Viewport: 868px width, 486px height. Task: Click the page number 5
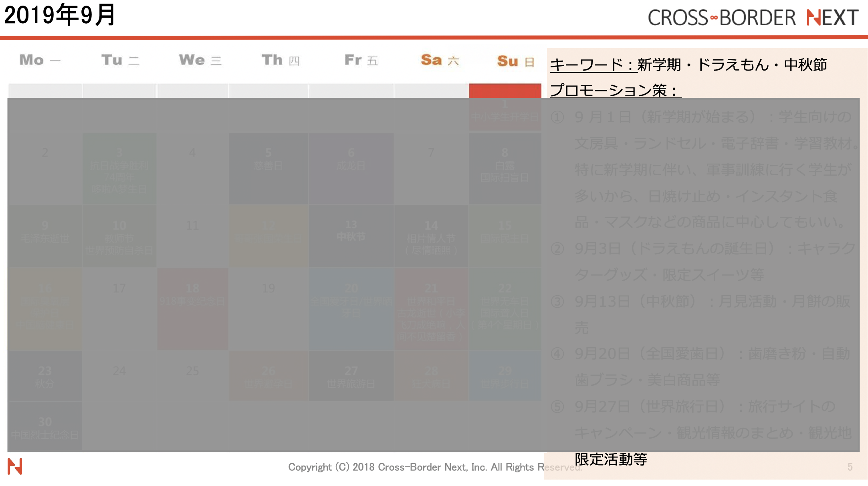[x=850, y=467]
